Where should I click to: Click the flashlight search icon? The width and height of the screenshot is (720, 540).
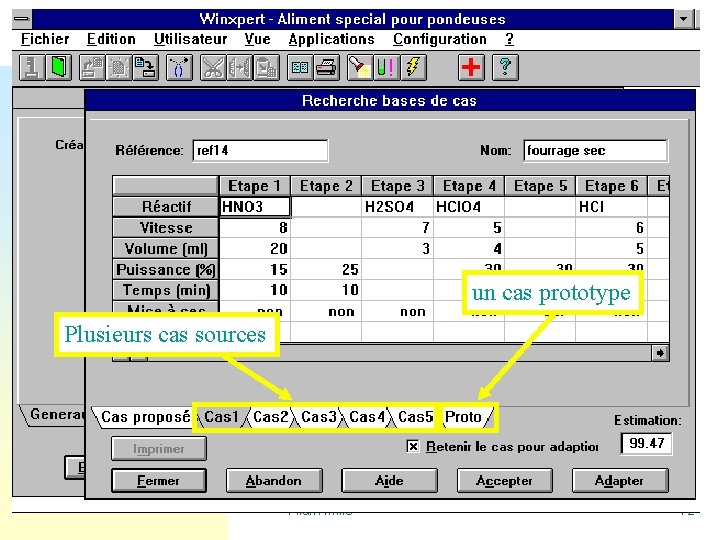[360, 68]
